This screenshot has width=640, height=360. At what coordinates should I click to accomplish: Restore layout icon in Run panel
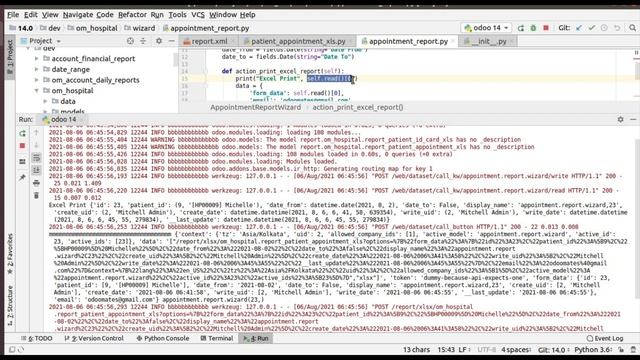pos(22,162)
